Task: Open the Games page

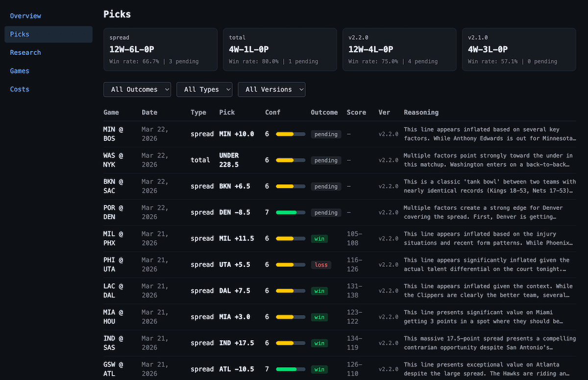Action: [19, 71]
